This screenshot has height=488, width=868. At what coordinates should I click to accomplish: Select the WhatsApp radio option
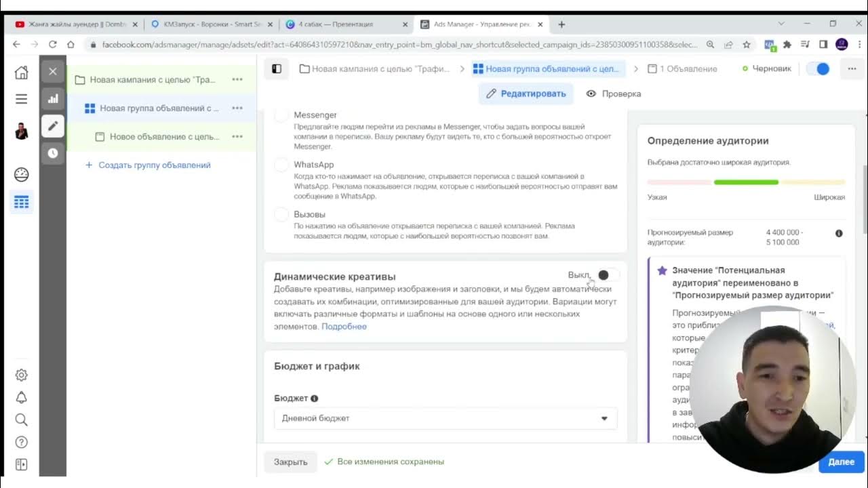(x=281, y=165)
